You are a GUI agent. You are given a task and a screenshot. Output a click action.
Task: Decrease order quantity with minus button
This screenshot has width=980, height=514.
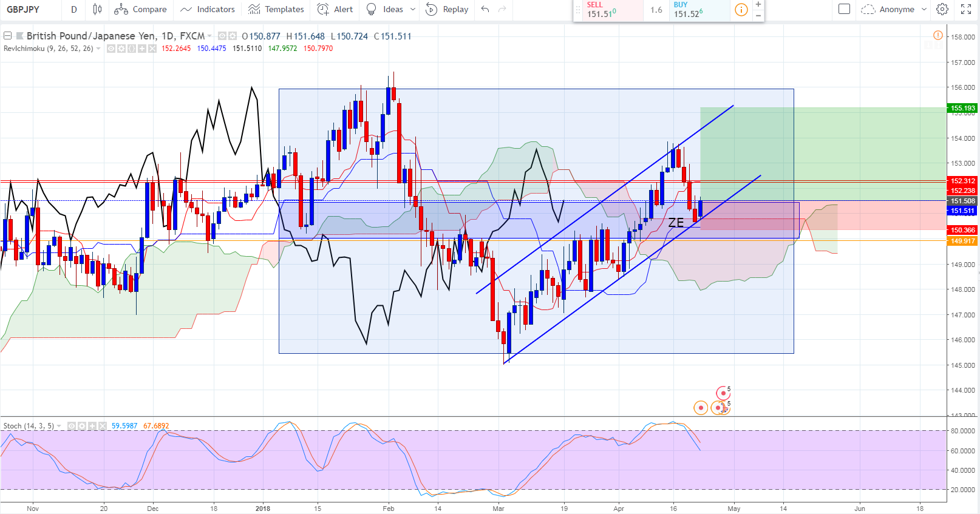click(x=758, y=15)
